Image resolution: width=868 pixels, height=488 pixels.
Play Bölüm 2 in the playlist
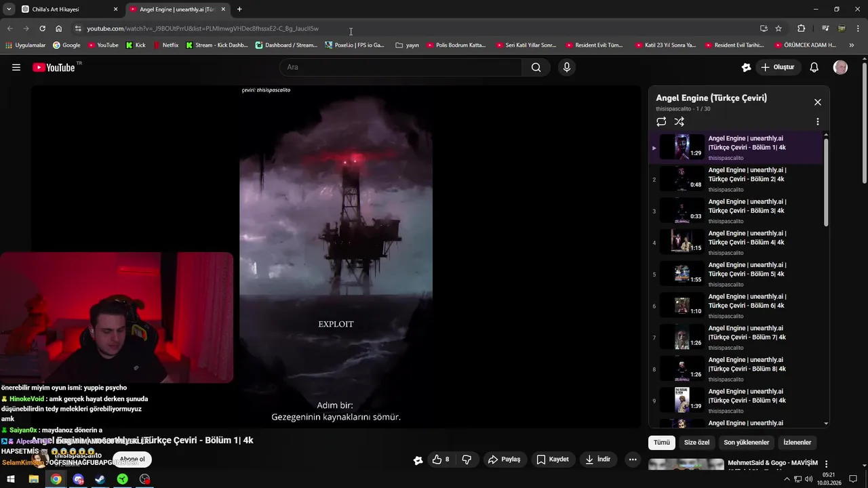point(736,179)
